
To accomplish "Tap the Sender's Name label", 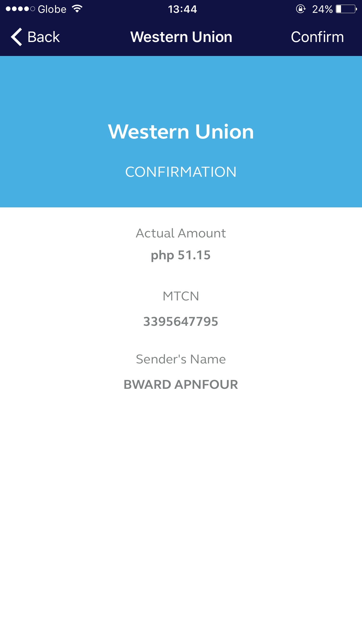I will [x=181, y=359].
